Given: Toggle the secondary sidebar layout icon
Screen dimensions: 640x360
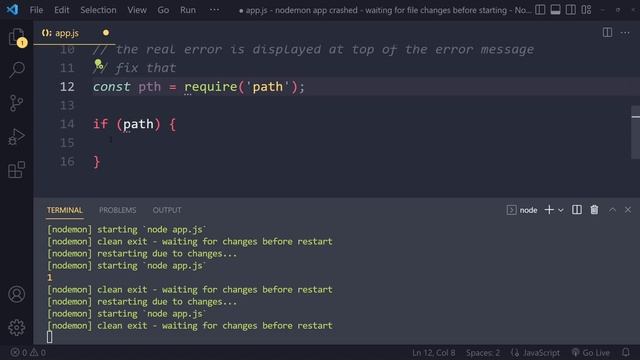Looking at the screenshot, I should point(571,9).
